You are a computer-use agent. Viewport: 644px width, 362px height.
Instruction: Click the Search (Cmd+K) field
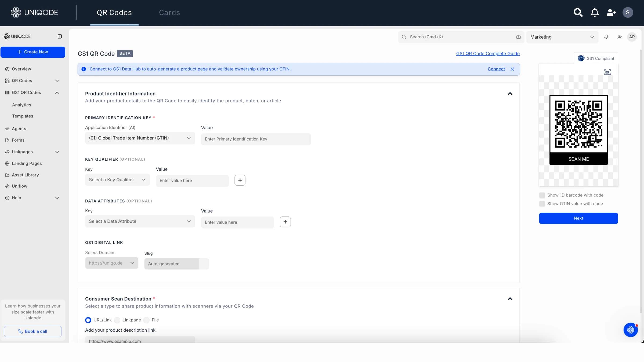pos(461,37)
